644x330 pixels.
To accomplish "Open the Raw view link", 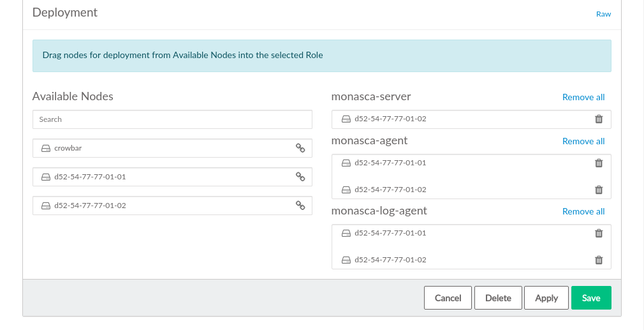I will point(603,14).
